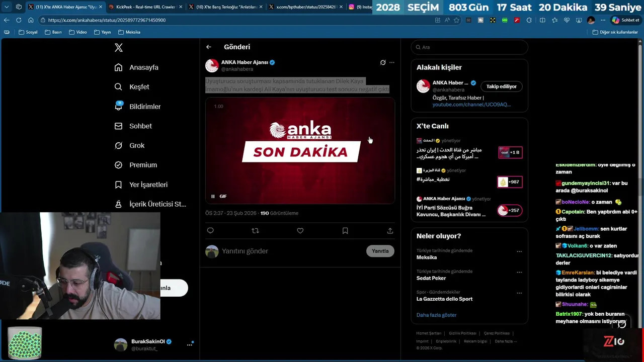644x362 pixels.
Task: Open Grok from sidebar
Action: 129,145
